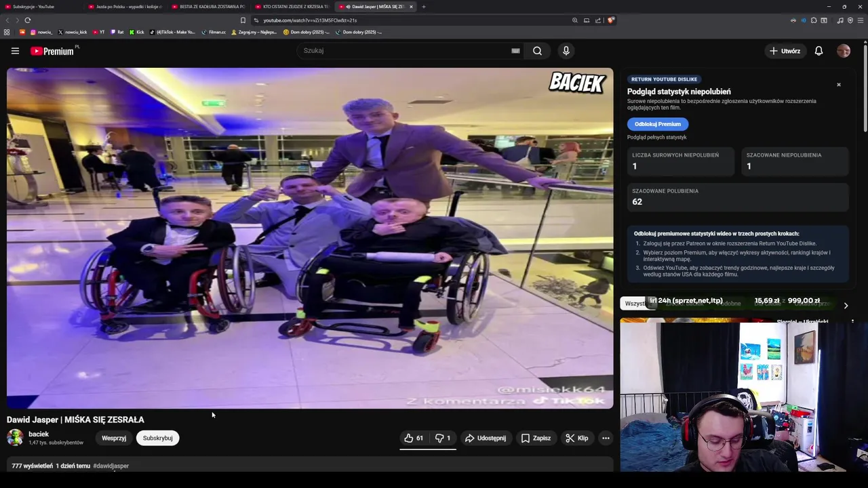Open the Zagraj.my bookmark

click(x=254, y=32)
